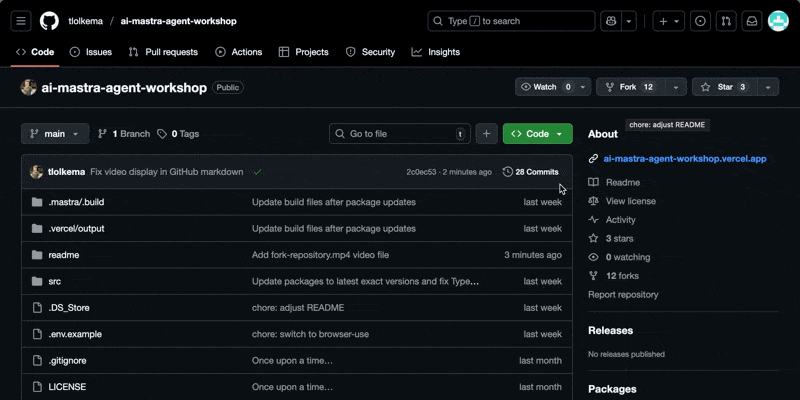Expand the green Code dropdown button
Viewport: 800px width, 400px height.
point(538,134)
